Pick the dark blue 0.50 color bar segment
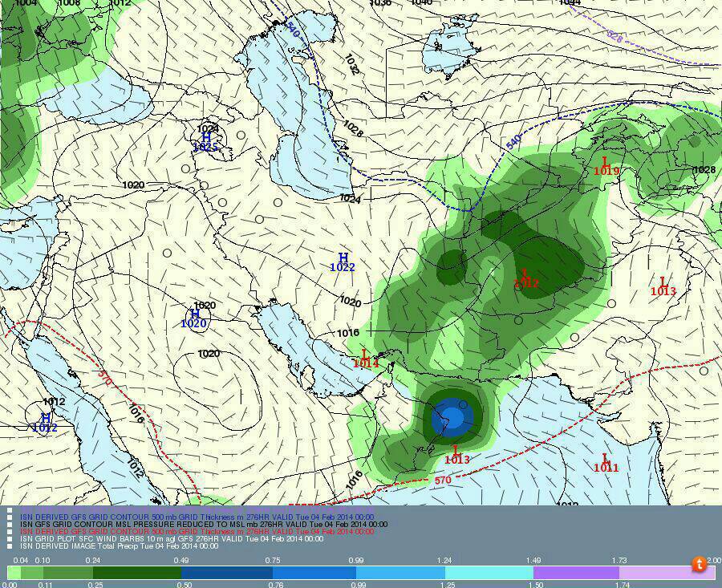This screenshot has width=722, height=588. (226, 573)
